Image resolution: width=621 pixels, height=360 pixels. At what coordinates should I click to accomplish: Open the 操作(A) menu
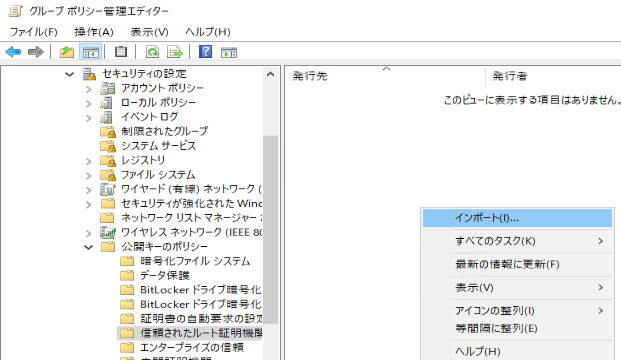(x=94, y=32)
